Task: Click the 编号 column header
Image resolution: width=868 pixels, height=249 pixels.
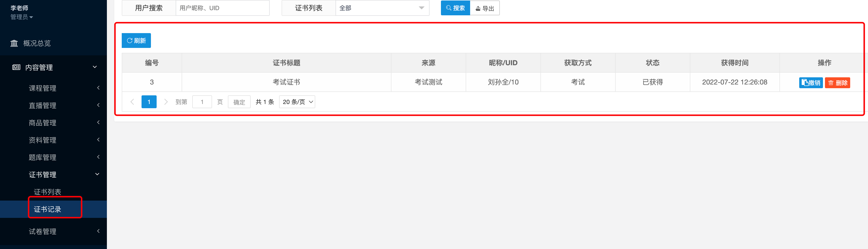Action: click(152, 63)
